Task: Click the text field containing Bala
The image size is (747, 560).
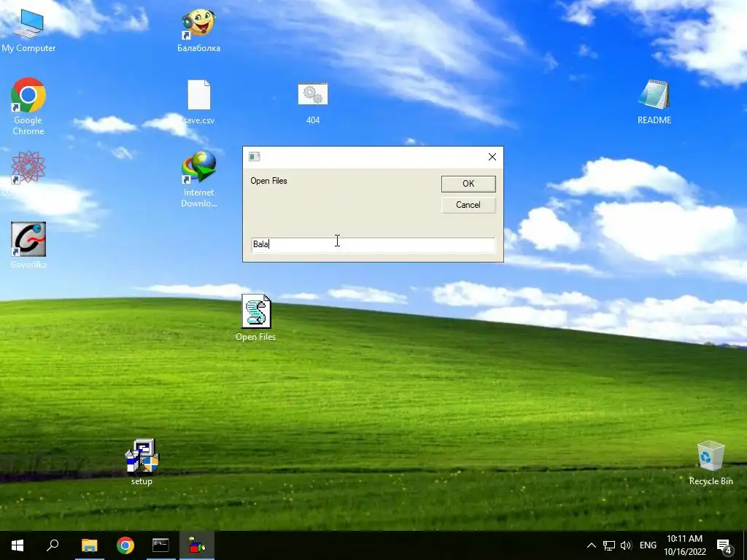Action: (373, 244)
